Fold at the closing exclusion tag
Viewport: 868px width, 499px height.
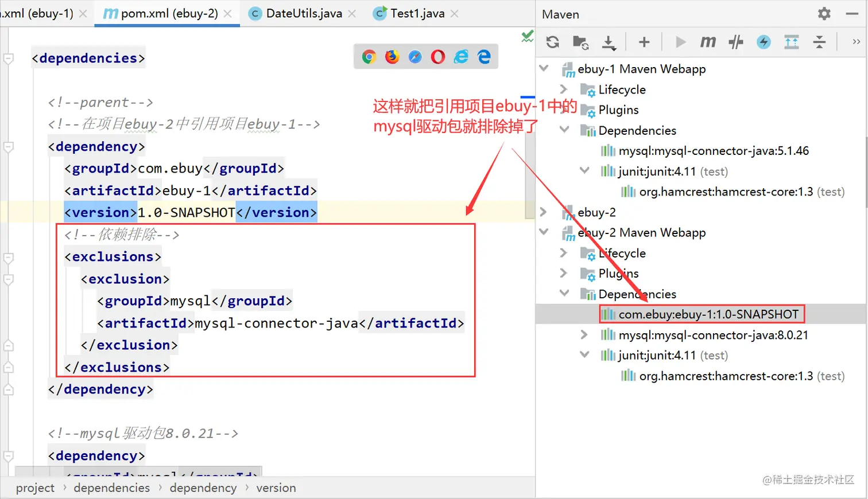(9, 345)
